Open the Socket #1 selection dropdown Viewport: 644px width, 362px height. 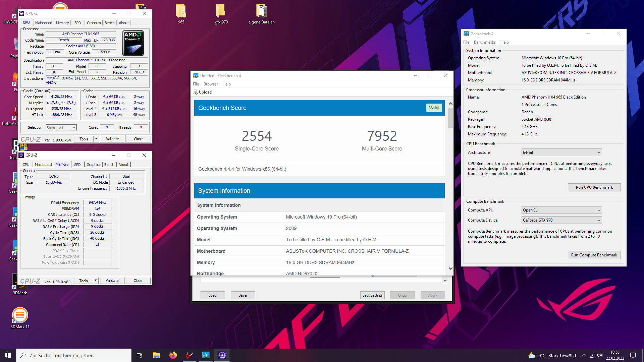(x=61, y=127)
